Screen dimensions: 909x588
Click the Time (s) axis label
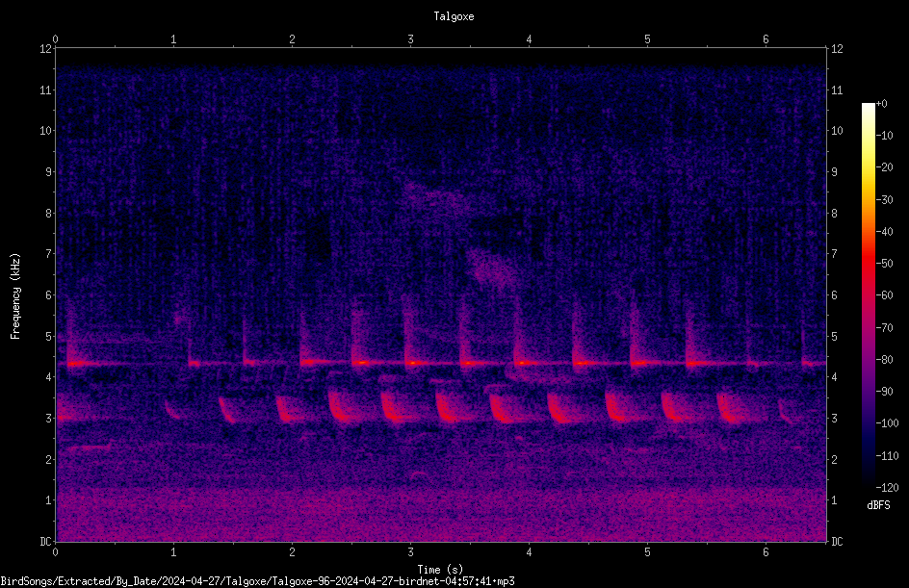click(441, 570)
